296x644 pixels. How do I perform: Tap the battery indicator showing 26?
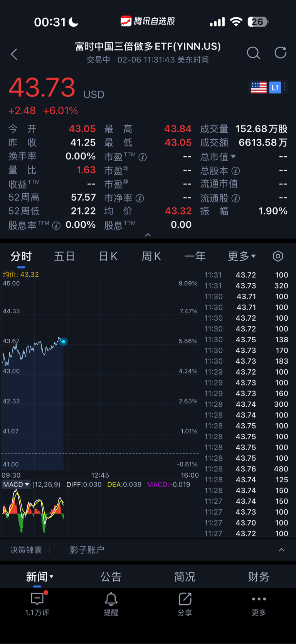point(258,22)
